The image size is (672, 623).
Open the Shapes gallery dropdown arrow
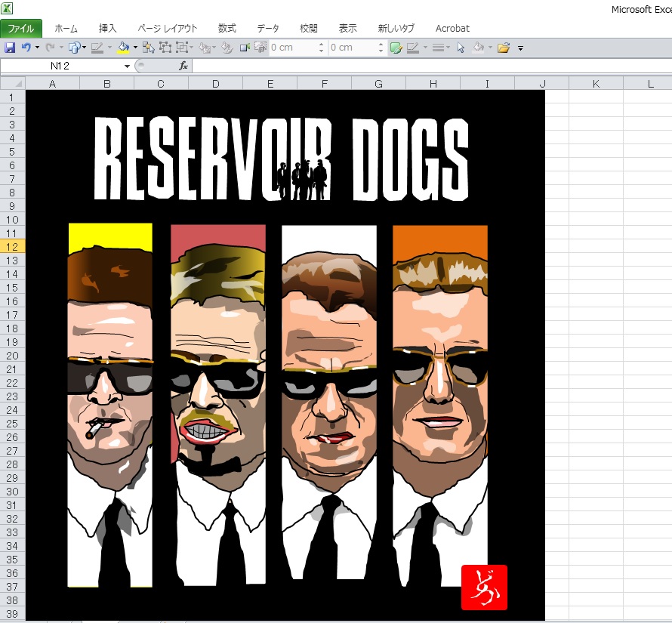[84, 48]
